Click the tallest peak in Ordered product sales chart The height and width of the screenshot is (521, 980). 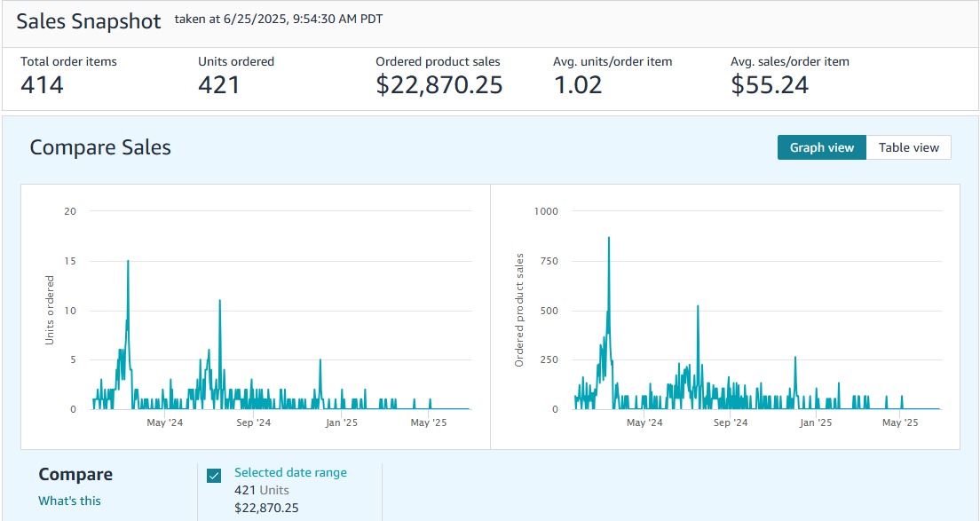click(x=609, y=238)
